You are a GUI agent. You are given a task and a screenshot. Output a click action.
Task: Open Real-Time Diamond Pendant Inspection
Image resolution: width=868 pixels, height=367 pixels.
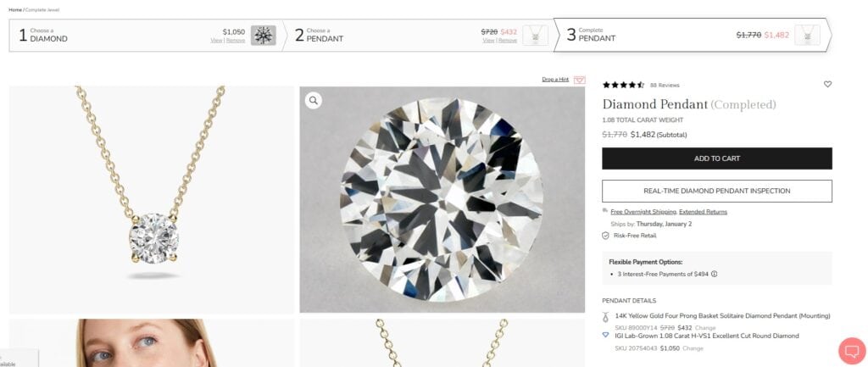[716, 191]
